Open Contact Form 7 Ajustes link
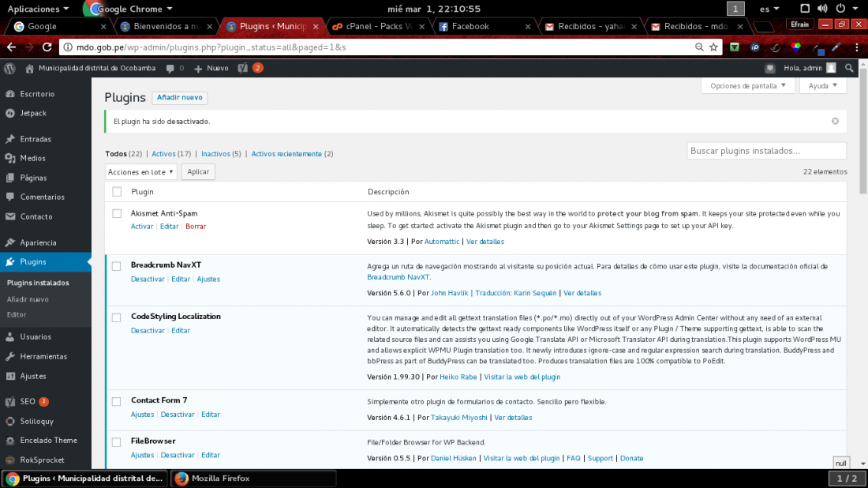868x488 pixels. (x=142, y=415)
